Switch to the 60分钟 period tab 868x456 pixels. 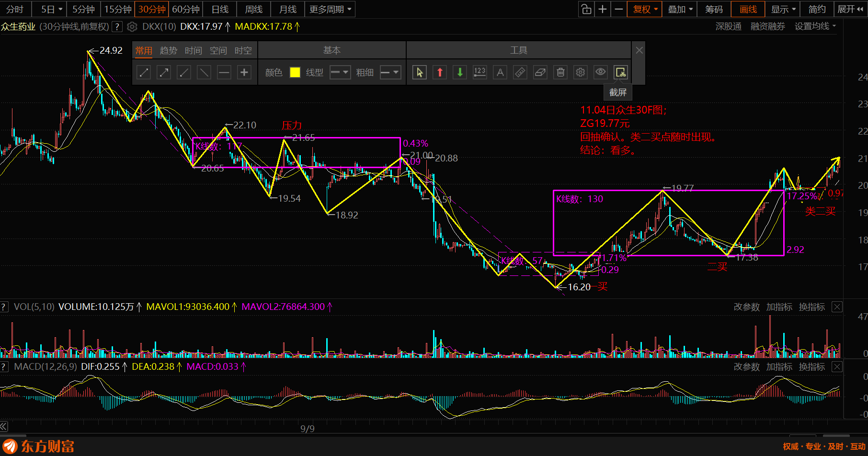coord(186,9)
